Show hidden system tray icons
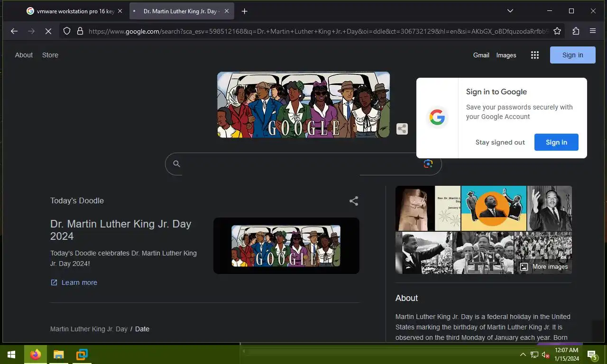This screenshot has width=607, height=364. (523, 355)
